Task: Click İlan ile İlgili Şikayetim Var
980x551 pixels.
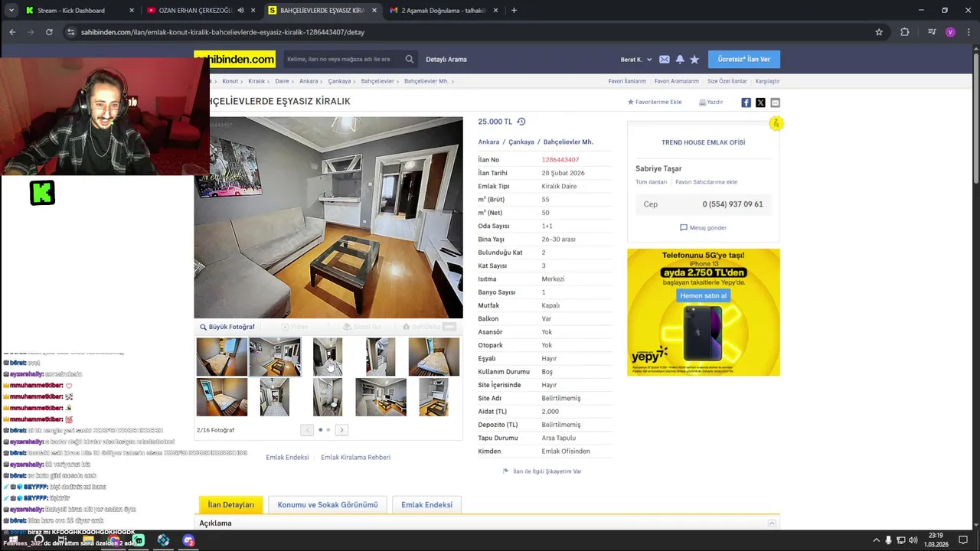Action: pos(543,471)
